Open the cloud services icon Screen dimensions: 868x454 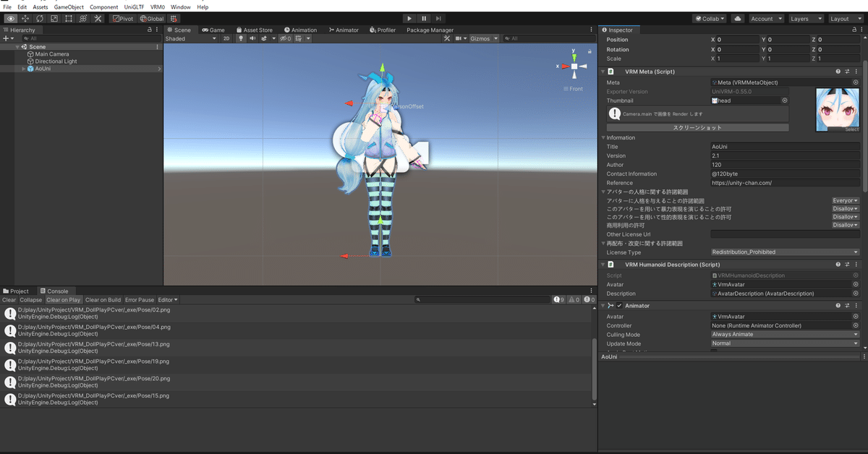737,18
